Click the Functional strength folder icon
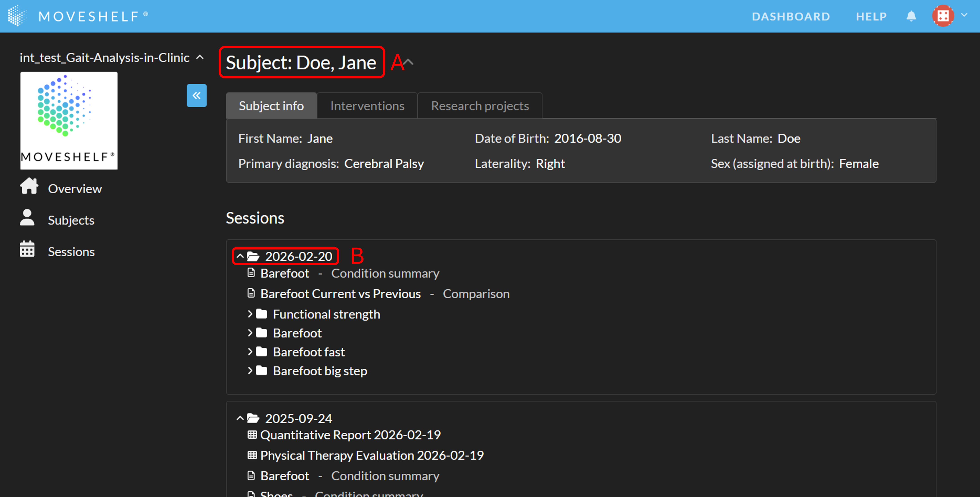 pos(261,314)
